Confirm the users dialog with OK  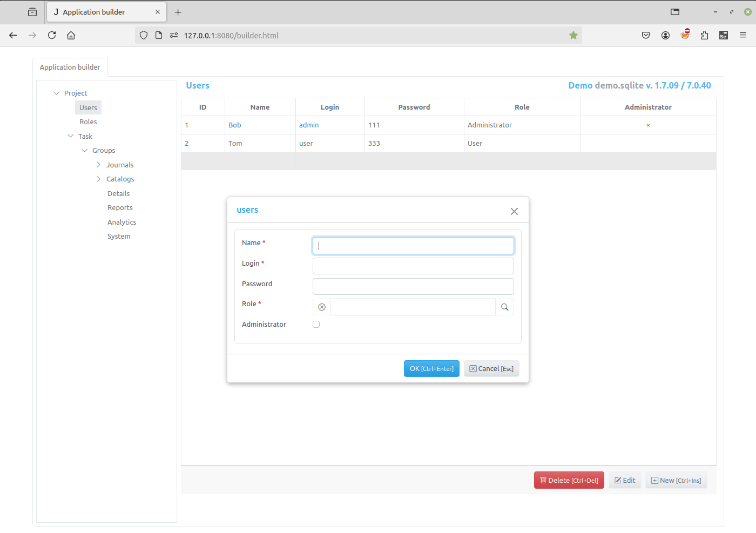[431, 368]
